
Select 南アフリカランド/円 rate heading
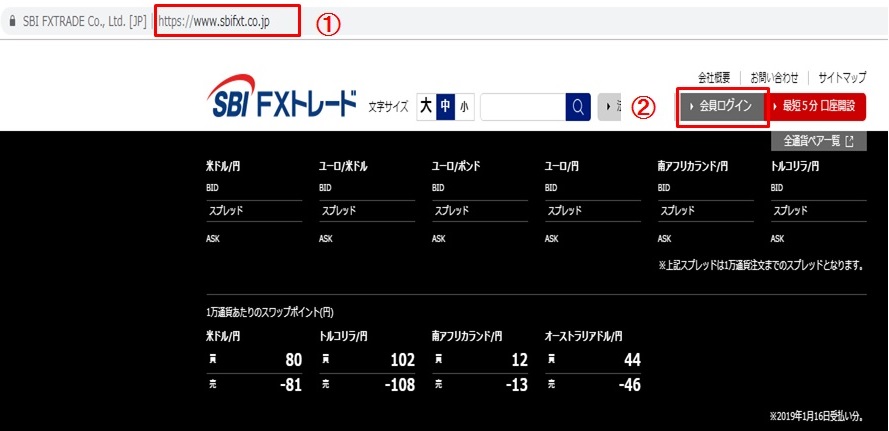point(693,167)
